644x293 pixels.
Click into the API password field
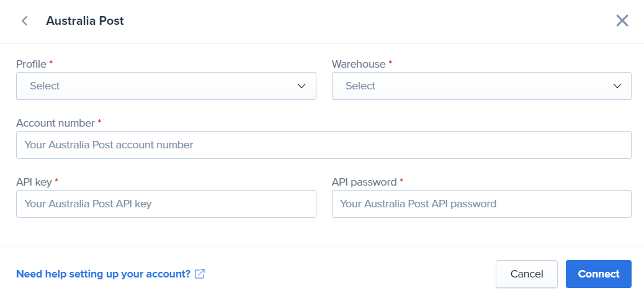coord(481,204)
